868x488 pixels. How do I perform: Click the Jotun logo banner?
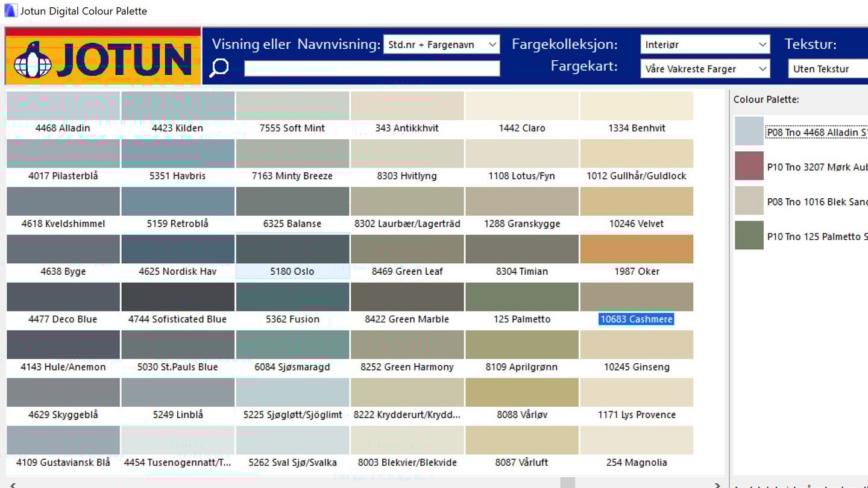coord(103,57)
